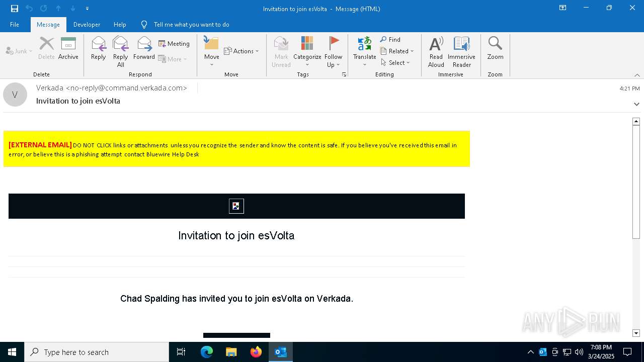This screenshot has height=362, width=644.
Task: Click the vertical scrollbar thumb
Action: pyautogui.click(x=636, y=181)
